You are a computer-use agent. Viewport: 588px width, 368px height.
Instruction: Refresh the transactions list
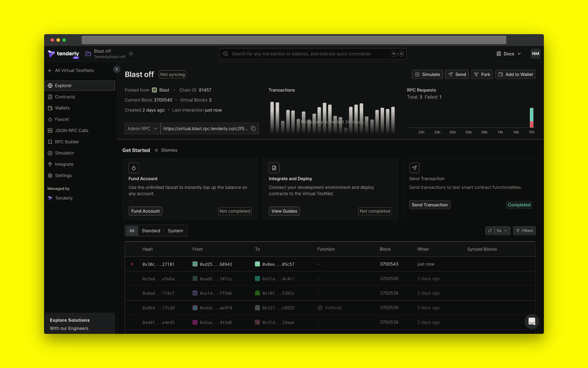[490, 231]
